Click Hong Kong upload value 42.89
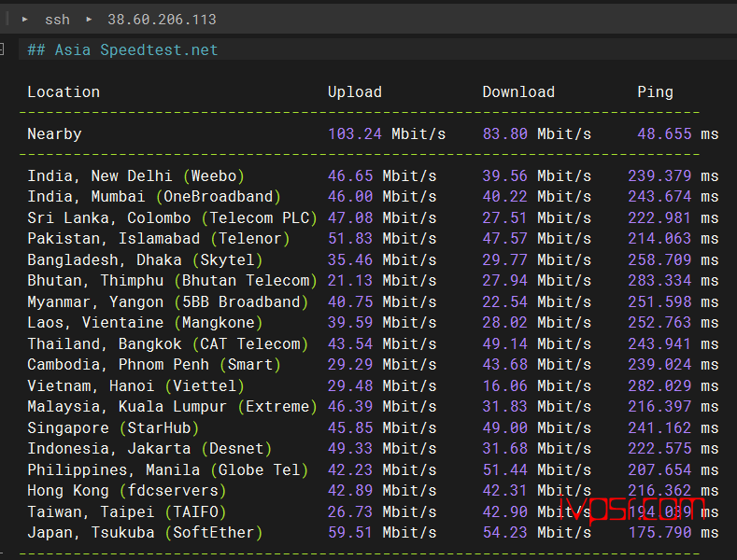 [350, 491]
